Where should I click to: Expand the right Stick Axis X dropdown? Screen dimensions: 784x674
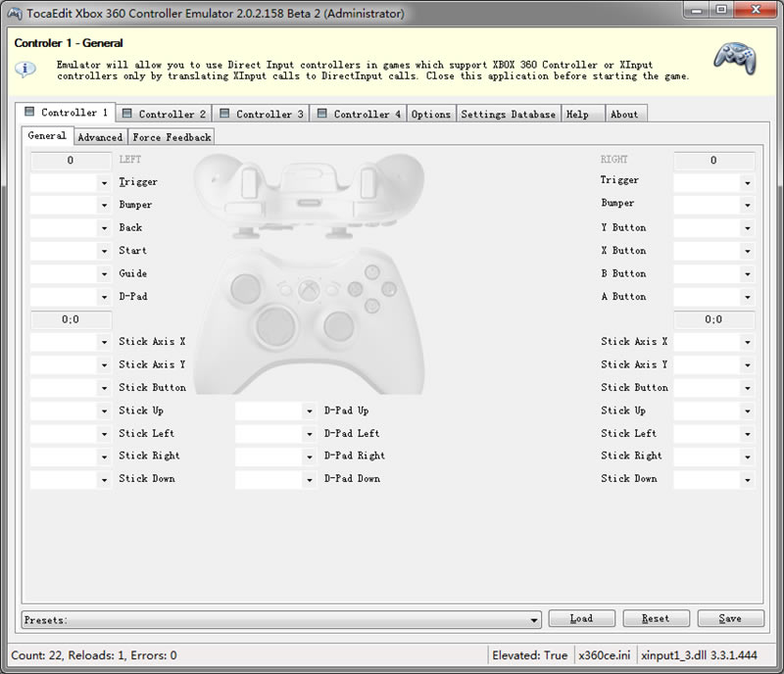[747, 343]
